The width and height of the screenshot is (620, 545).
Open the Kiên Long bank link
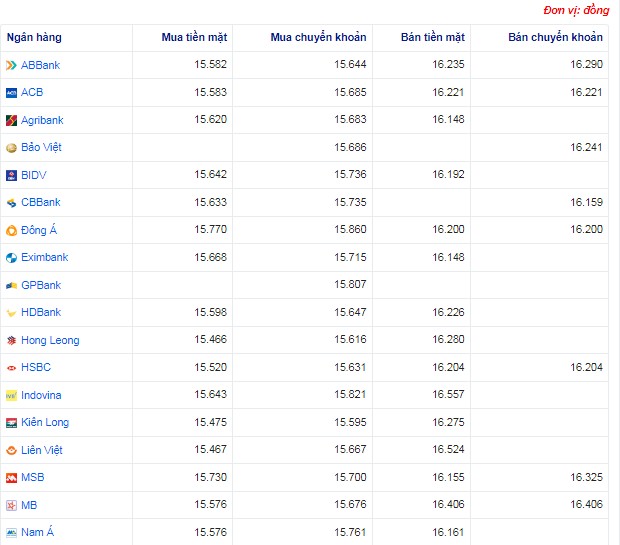45,423
